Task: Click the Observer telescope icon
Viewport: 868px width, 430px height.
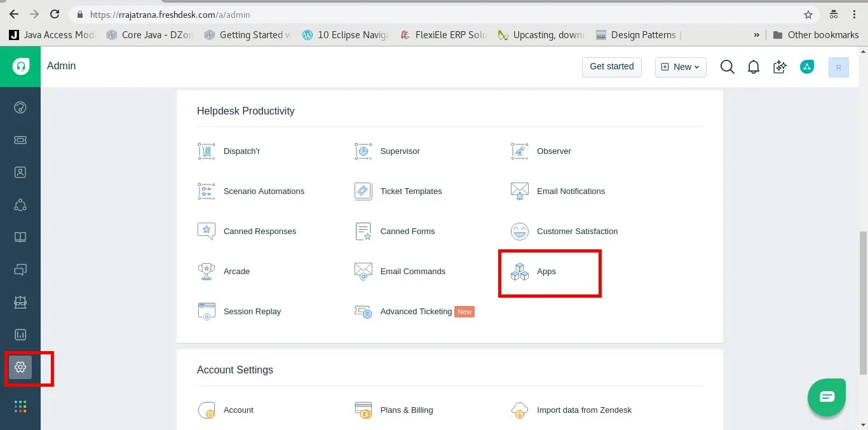Action: [x=520, y=151]
